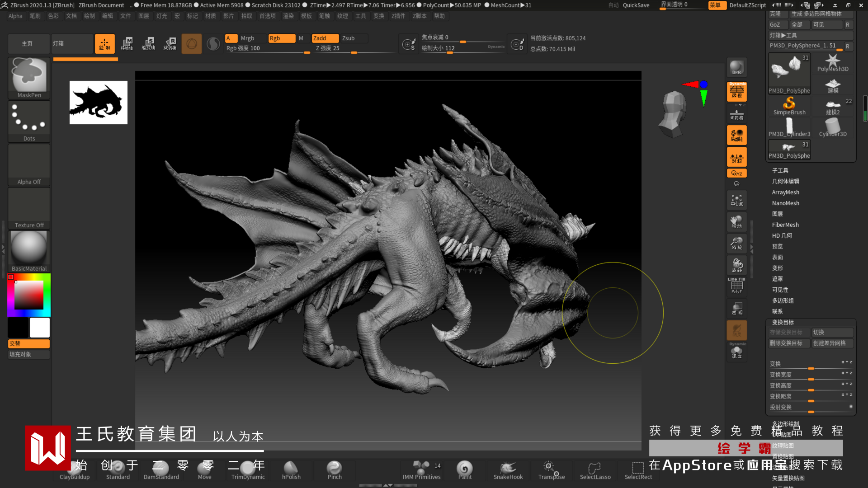Open the 笔刷 brush menu
The image size is (868, 488).
35,16
